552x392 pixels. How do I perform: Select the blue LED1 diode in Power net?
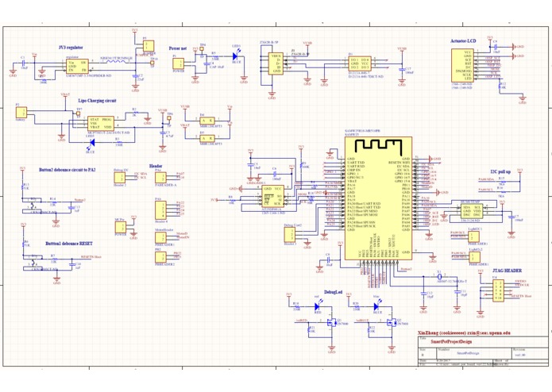[x=235, y=56]
